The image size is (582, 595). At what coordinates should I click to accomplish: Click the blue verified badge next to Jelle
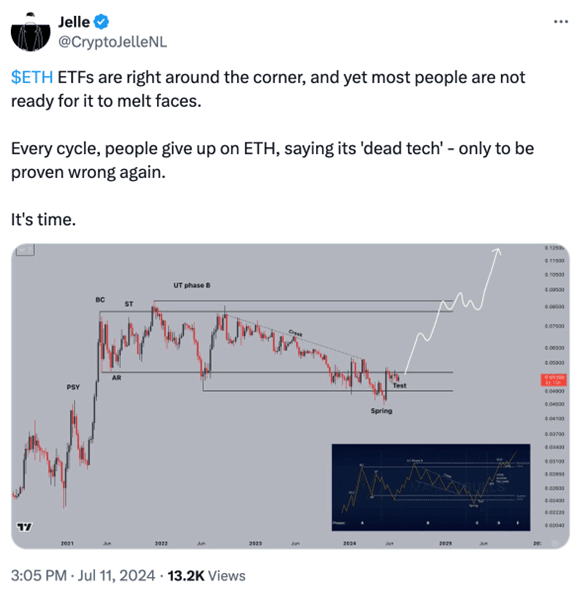point(101,22)
